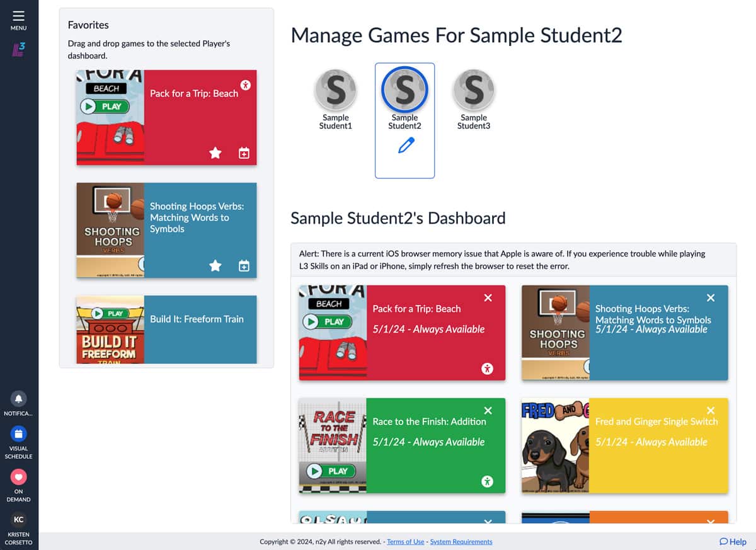Click 5/1/24 - Always Available on Race to the Finish
This screenshot has width=756, height=550.
[x=428, y=442]
